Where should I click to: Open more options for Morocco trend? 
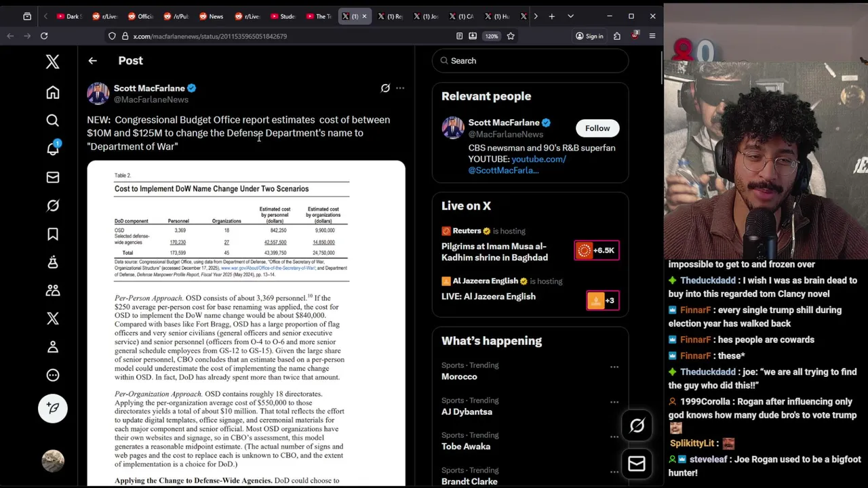(614, 367)
